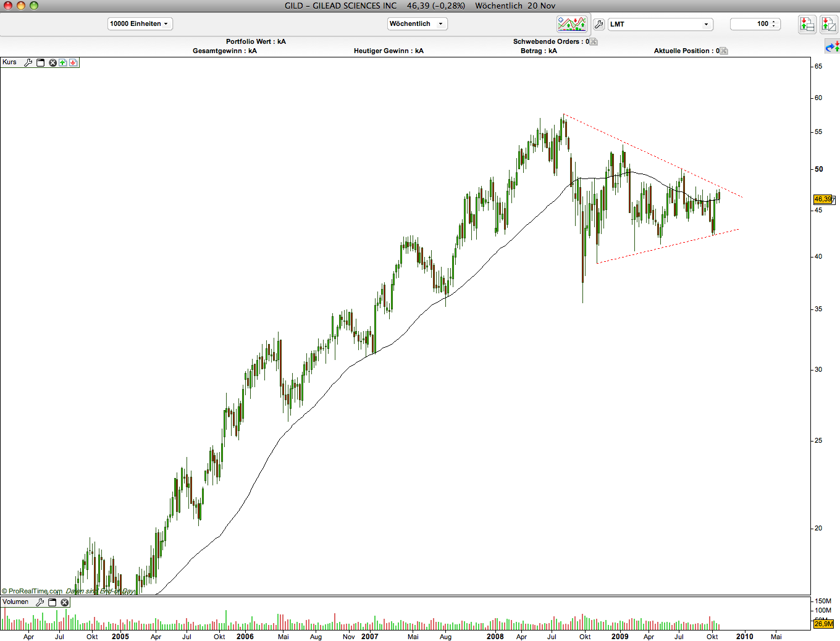Click the 2005 label on time axis

pyautogui.click(x=120, y=637)
